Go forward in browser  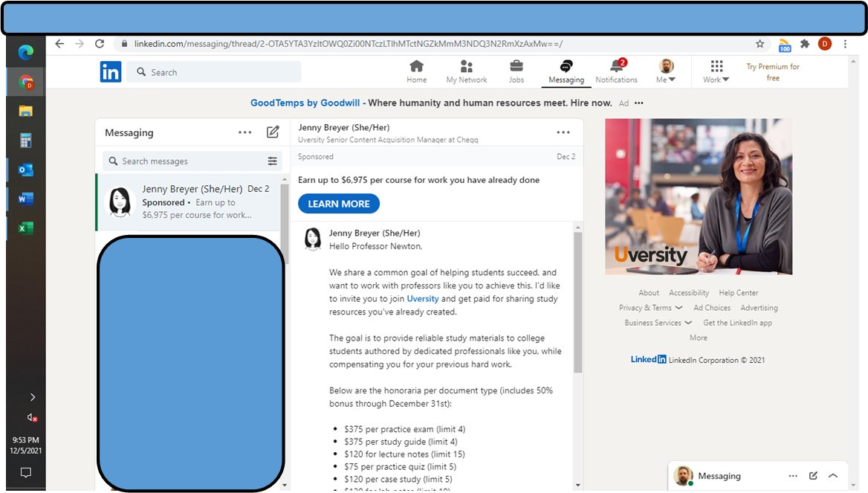80,44
